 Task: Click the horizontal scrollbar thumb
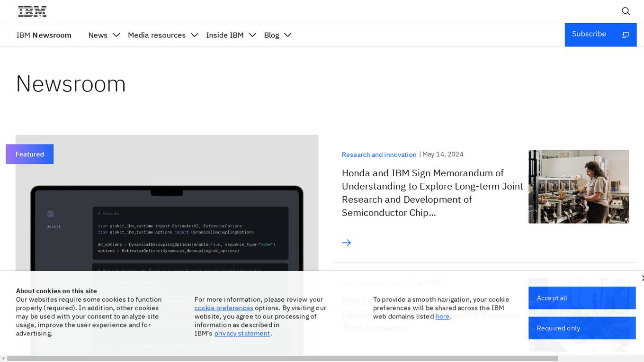click(282, 359)
